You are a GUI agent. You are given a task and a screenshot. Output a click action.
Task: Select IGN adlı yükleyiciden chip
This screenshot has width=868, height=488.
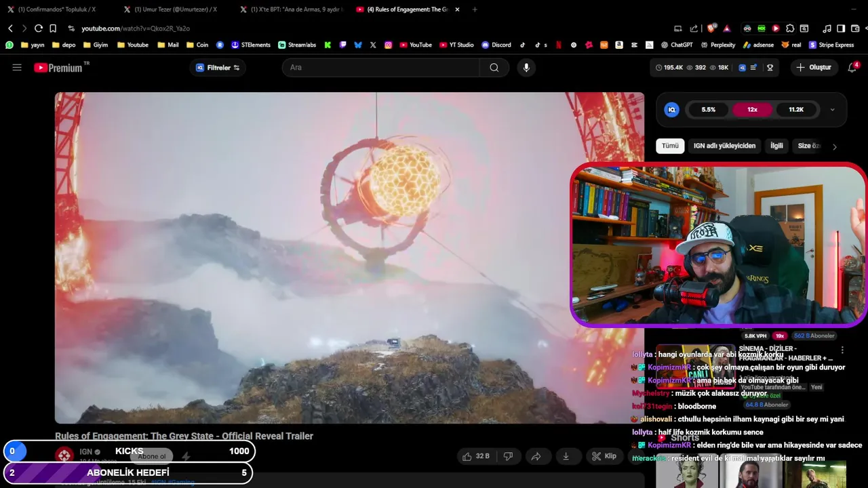[x=724, y=146]
